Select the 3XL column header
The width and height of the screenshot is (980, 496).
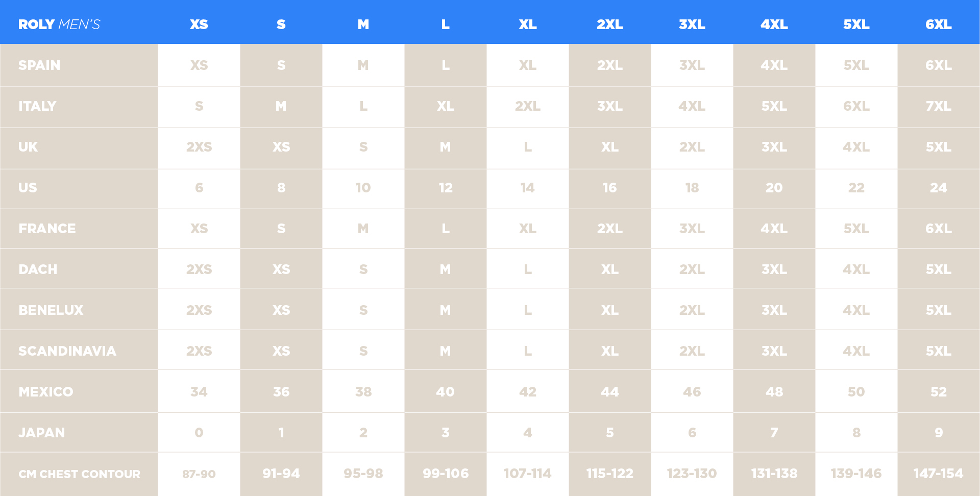click(x=692, y=24)
